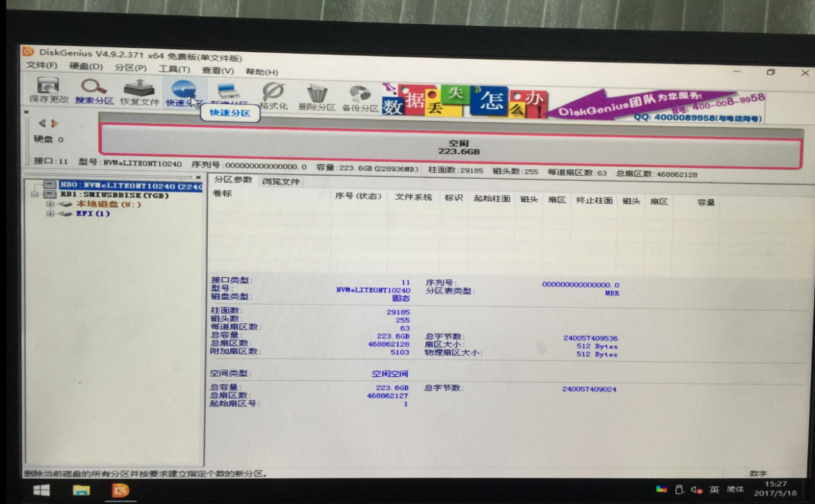Screen dimensions: 815x504
Task: Go to the next disk with orange arrow
Action: click(x=55, y=123)
